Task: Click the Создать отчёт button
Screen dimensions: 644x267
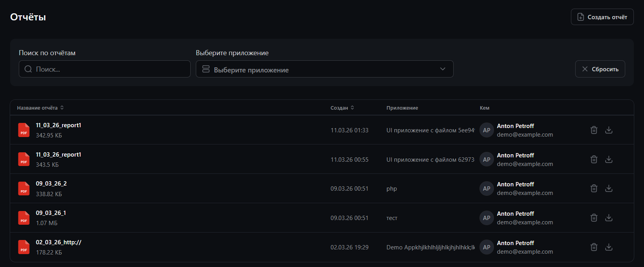Action: [x=602, y=17]
